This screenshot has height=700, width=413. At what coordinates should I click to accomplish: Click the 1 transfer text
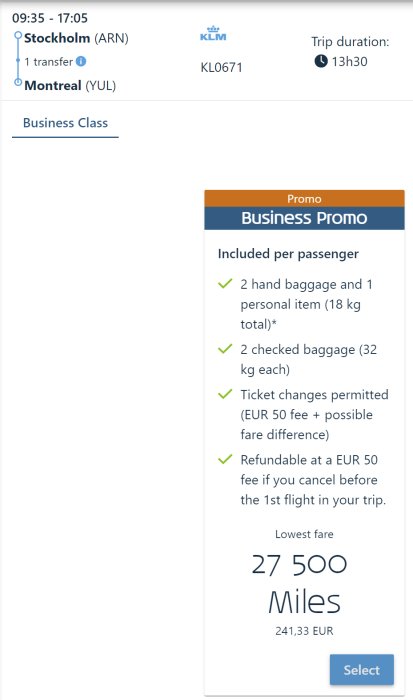point(48,62)
